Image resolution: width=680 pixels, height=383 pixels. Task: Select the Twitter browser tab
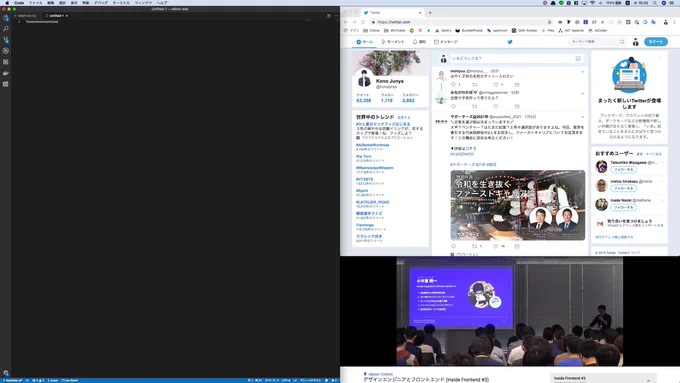(x=392, y=13)
